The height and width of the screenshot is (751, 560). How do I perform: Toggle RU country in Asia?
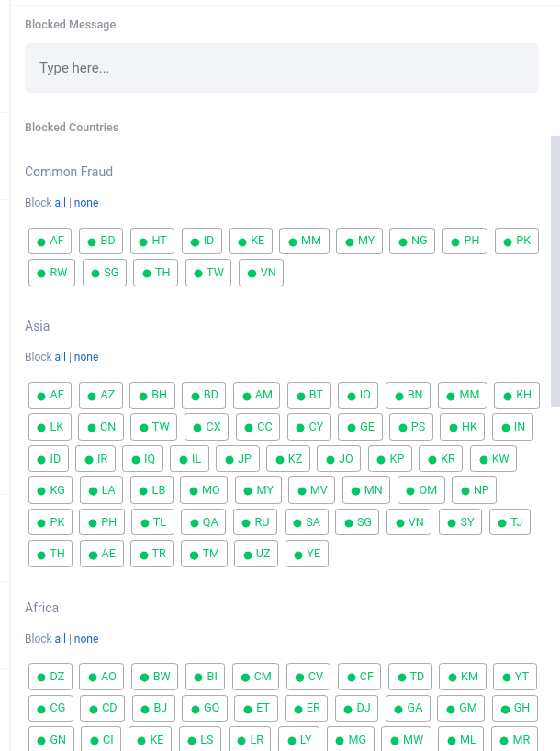coord(255,522)
